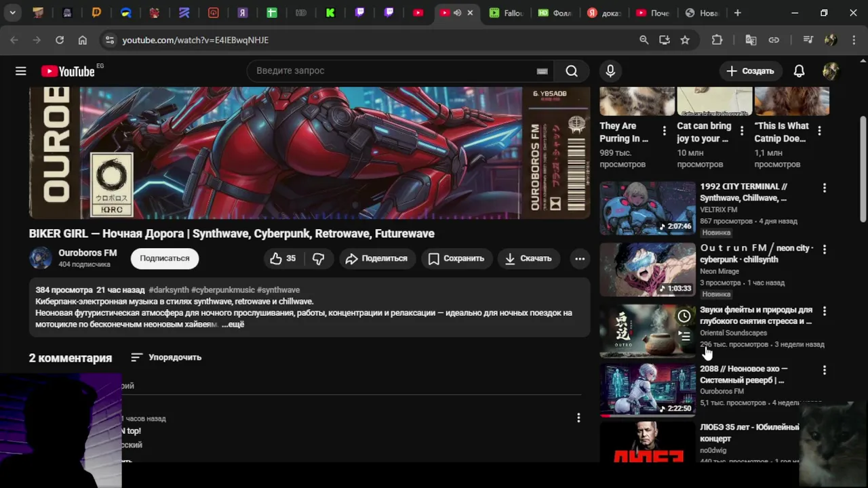The height and width of the screenshot is (488, 868).
Task: Save video with Сохранить button
Action: [456, 258]
